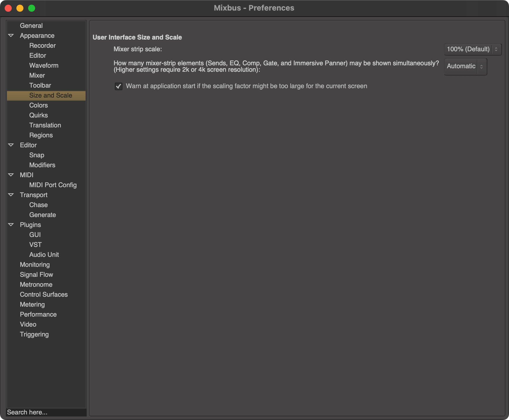Viewport: 509px width, 420px height.
Task: Select the Signal Flow settings page
Action: coord(36,274)
